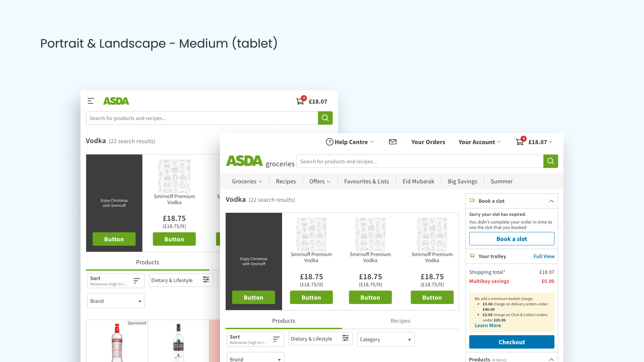Open trolley cart icon in portrait window
Viewport: 644px width, 362px height.
[300, 101]
